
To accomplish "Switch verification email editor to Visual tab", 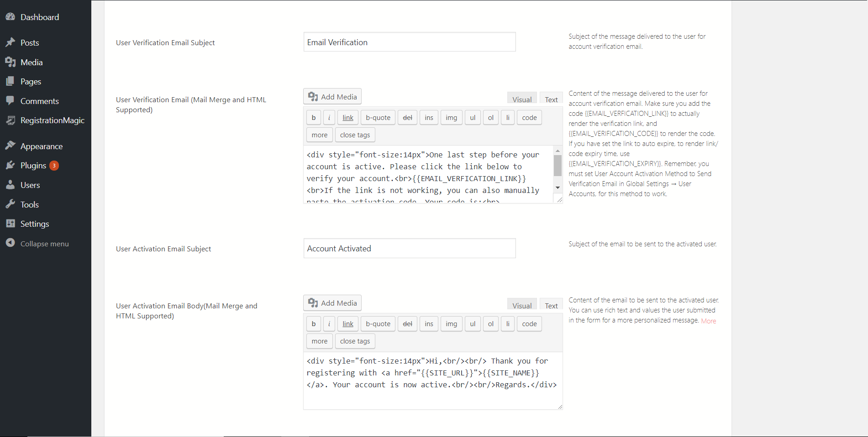I will 521,99.
